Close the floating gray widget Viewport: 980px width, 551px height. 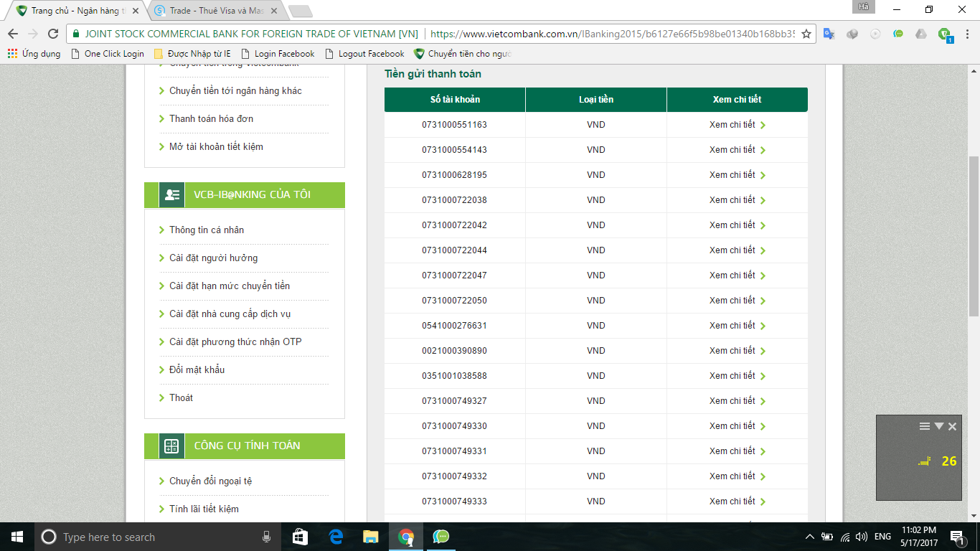[x=952, y=426]
